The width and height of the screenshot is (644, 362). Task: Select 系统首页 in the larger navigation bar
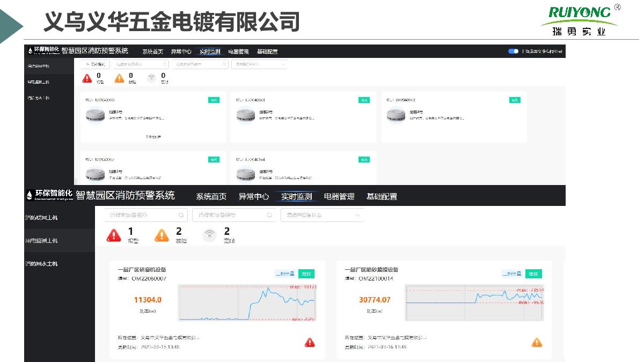pos(211,196)
